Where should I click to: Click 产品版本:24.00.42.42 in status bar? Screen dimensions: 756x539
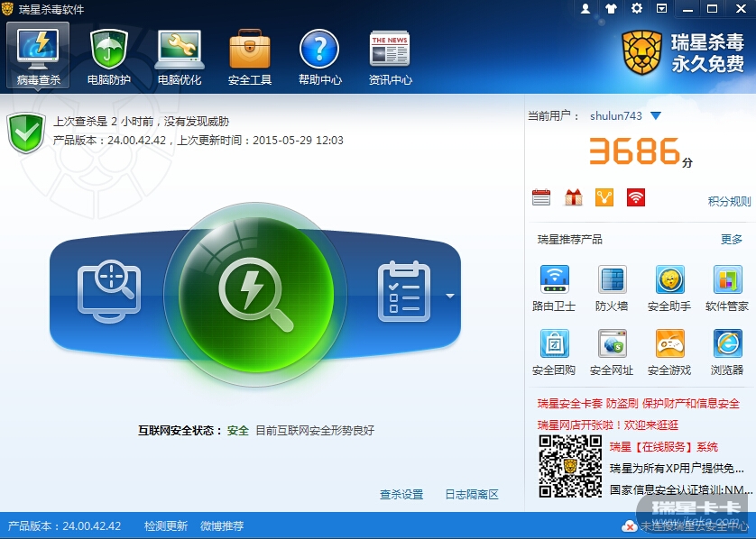pos(64,526)
